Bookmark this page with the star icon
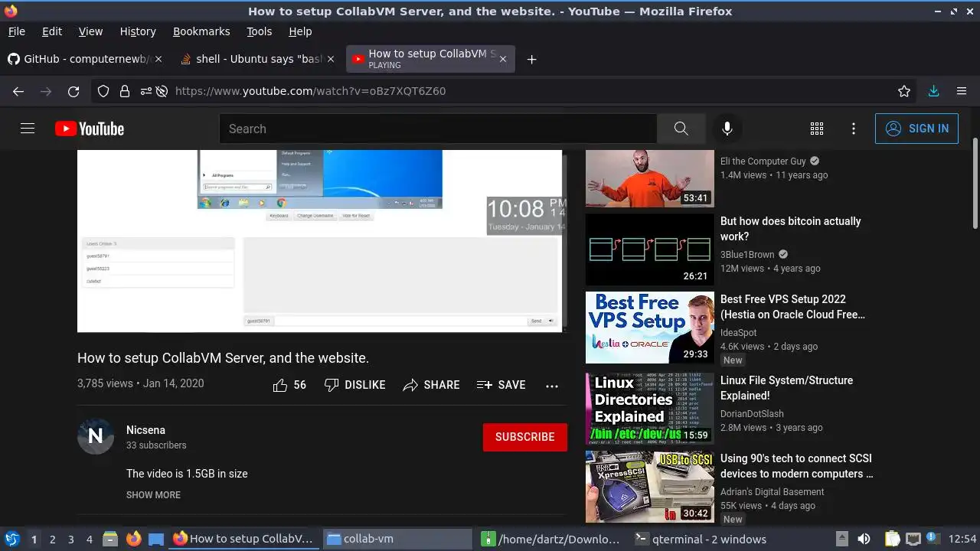The height and width of the screenshot is (551, 980). coord(904,91)
